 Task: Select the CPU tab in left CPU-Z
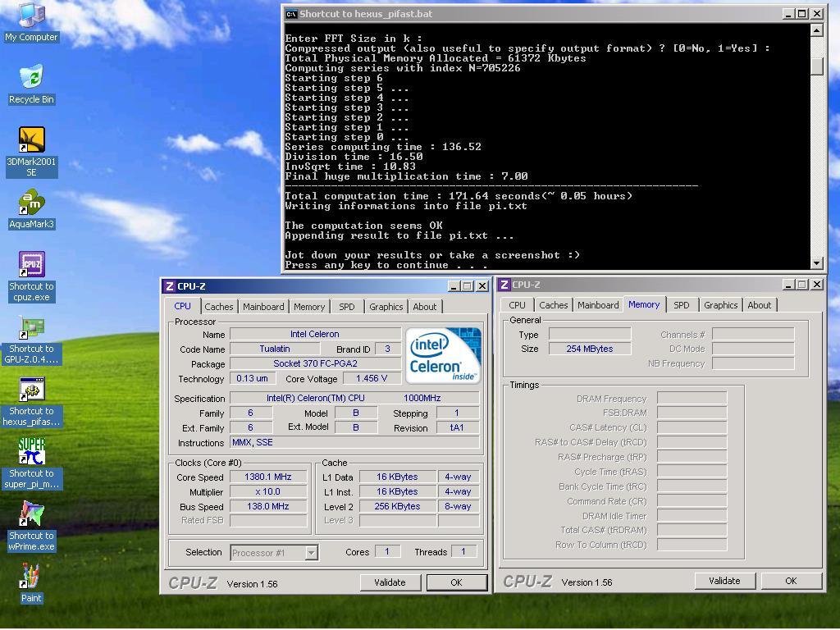[x=182, y=306]
